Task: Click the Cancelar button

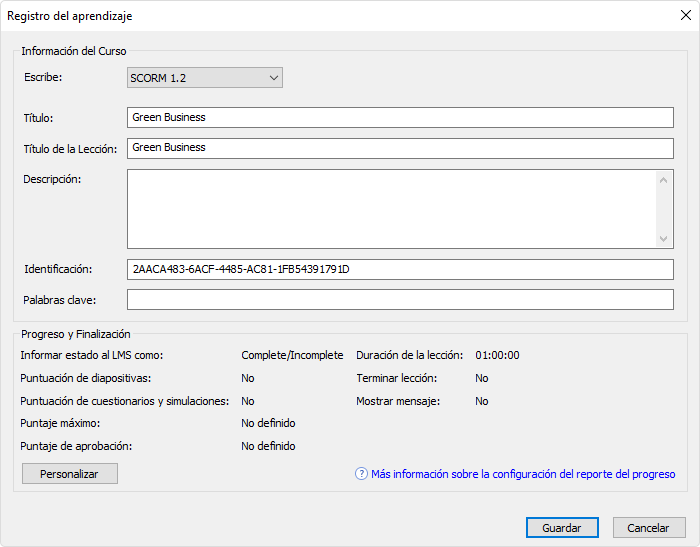Action: click(x=649, y=528)
